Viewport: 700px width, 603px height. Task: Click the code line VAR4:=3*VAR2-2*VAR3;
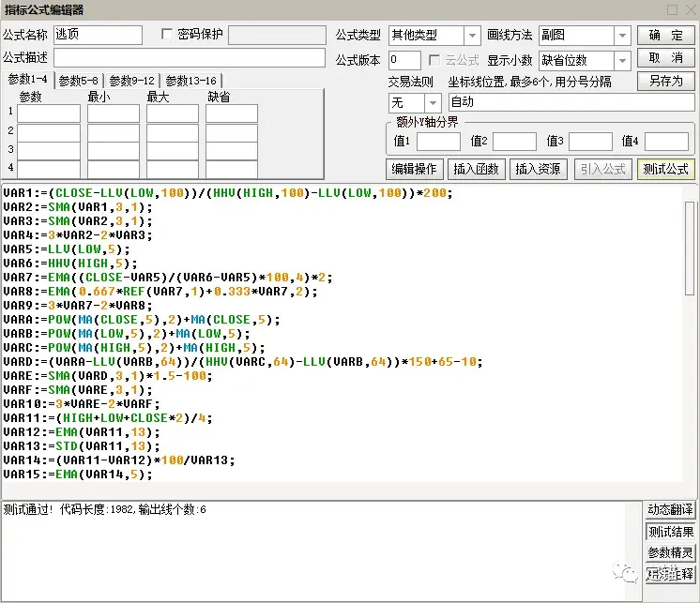coord(78,235)
